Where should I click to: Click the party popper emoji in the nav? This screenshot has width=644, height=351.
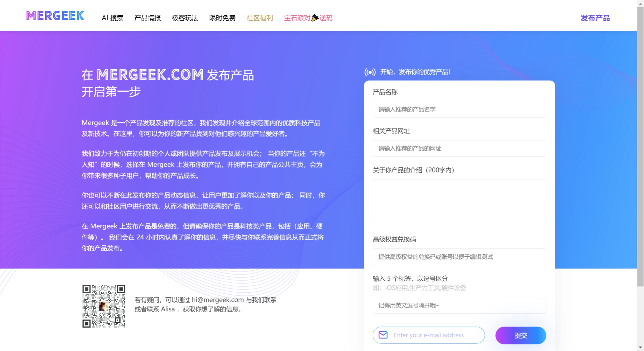315,18
